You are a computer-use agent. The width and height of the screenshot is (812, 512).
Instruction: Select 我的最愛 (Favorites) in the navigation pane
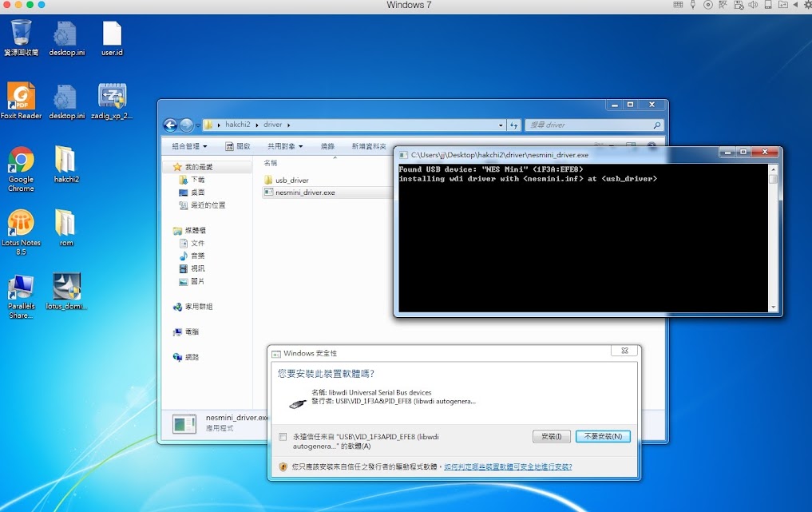[x=192, y=167]
